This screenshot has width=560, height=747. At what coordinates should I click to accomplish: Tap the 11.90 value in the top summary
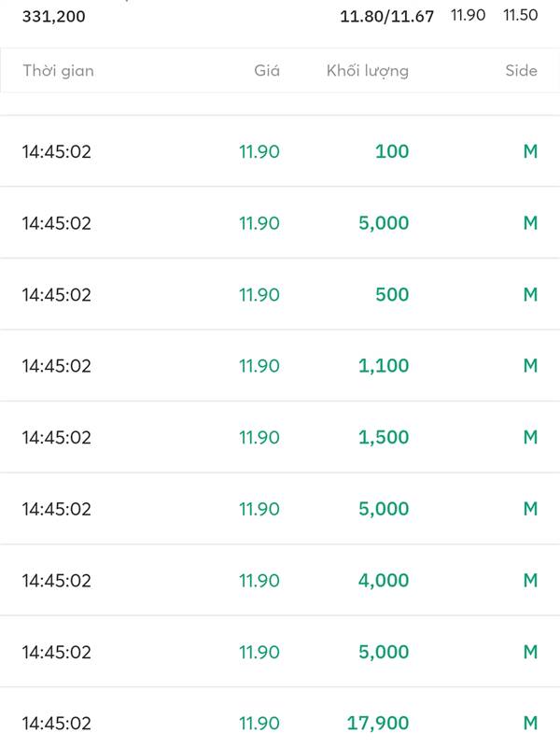pos(468,15)
